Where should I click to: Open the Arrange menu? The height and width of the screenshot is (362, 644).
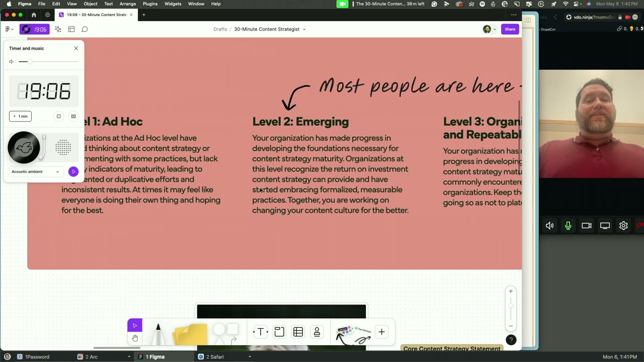tap(128, 4)
